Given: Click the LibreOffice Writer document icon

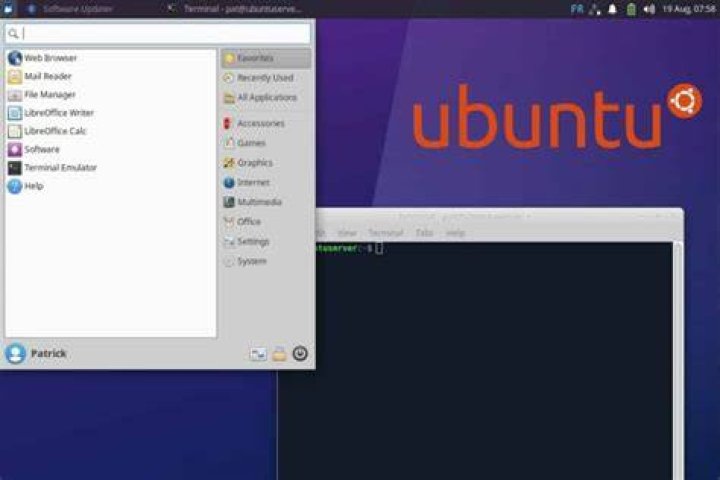Looking at the screenshot, I should click(15, 113).
